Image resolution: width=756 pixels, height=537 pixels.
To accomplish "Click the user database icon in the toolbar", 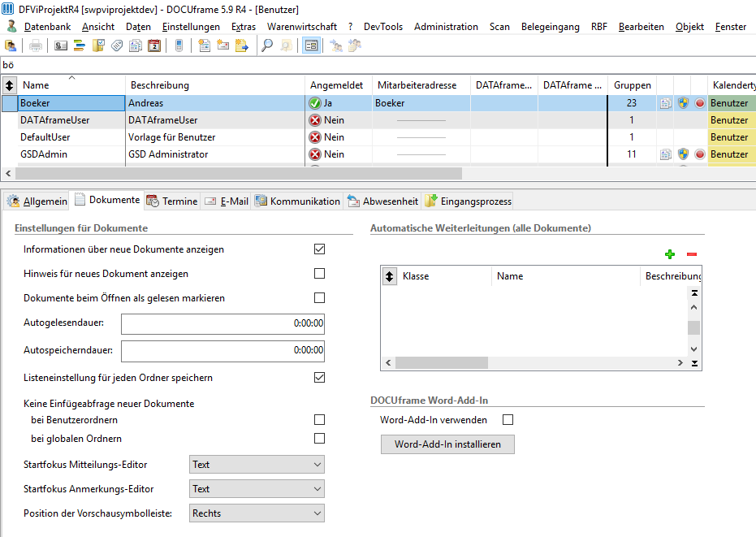I will [x=10, y=45].
